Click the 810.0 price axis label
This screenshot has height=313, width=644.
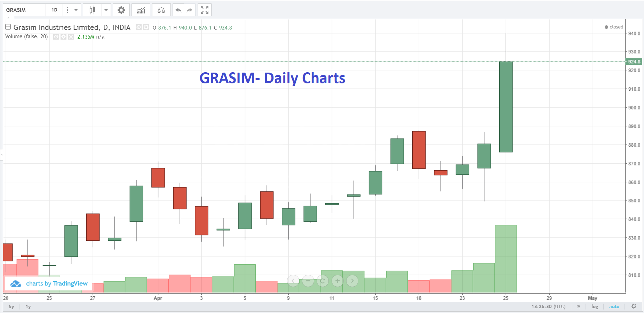(x=634, y=275)
